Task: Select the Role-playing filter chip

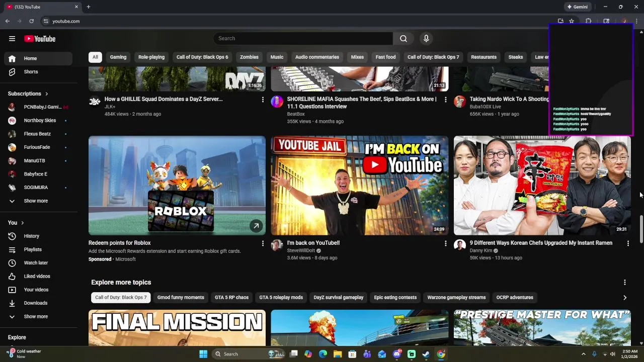Action: pyautogui.click(x=151, y=57)
